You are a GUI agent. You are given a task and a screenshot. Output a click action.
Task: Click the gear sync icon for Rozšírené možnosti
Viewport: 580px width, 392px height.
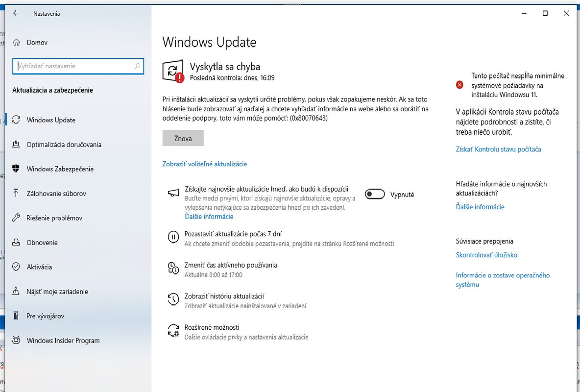[x=173, y=330]
